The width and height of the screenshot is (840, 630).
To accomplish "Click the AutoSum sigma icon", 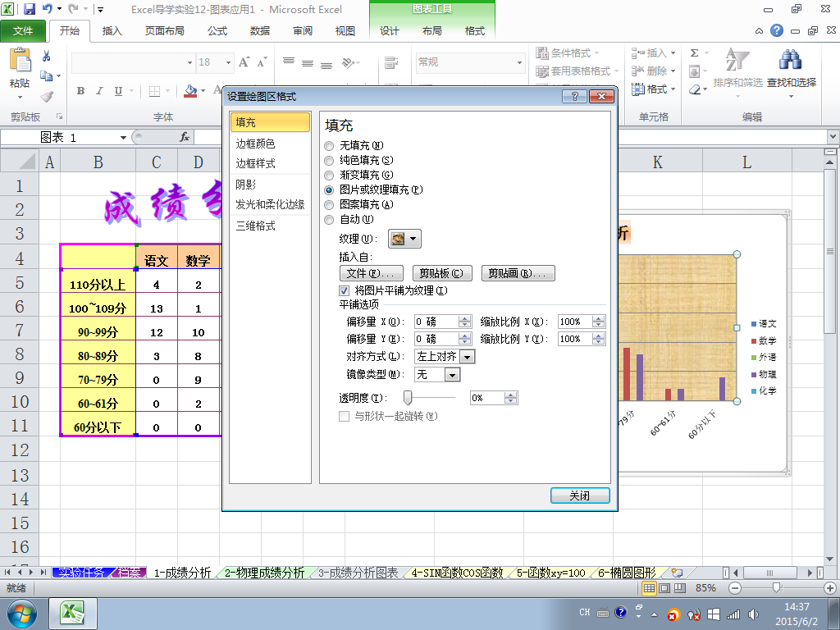I will pyautogui.click(x=694, y=53).
